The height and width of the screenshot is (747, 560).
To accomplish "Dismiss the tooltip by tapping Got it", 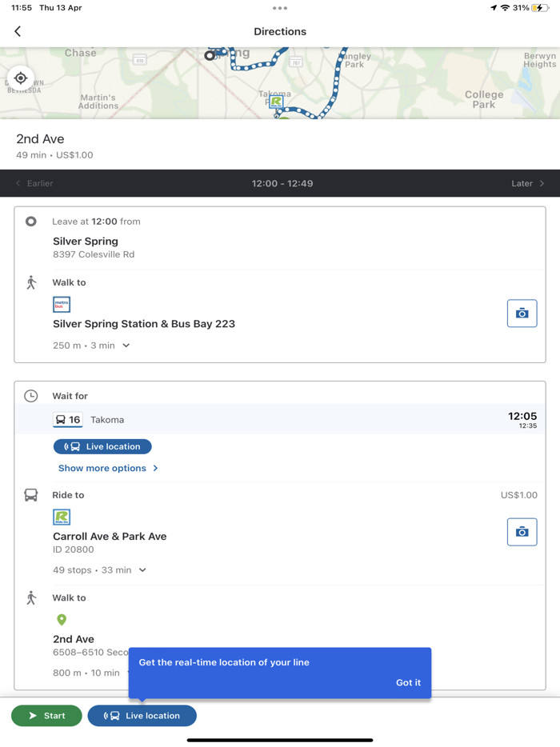I will 408,682.
